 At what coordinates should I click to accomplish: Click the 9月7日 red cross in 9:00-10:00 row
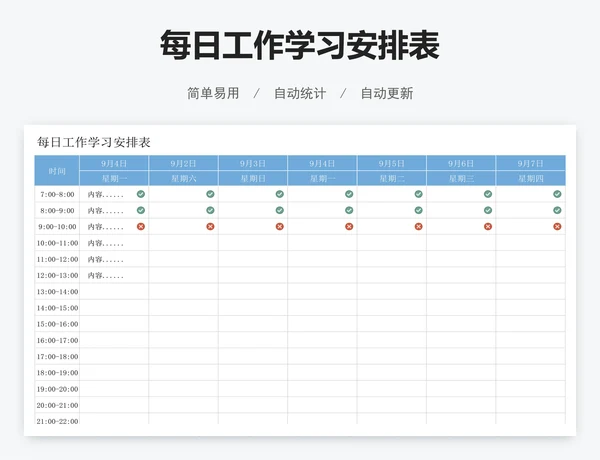coord(557,227)
